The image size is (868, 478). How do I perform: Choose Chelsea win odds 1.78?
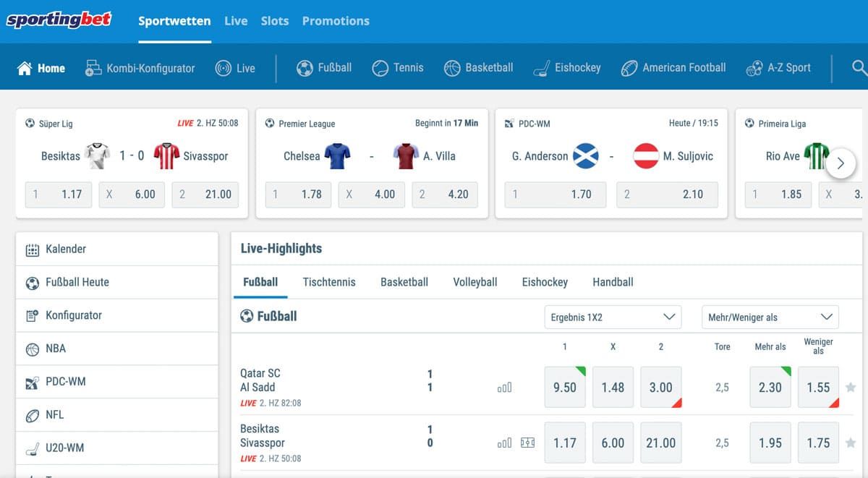[299, 195]
